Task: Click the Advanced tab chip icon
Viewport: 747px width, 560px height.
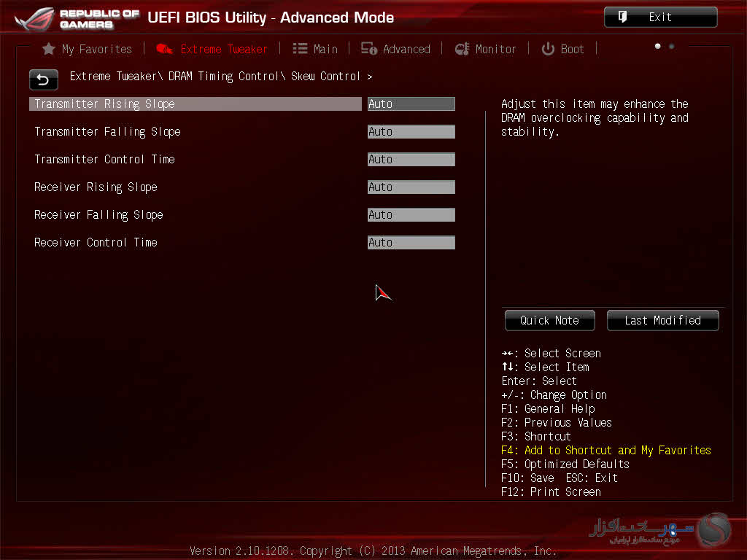Action: click(x=369, y=49)
